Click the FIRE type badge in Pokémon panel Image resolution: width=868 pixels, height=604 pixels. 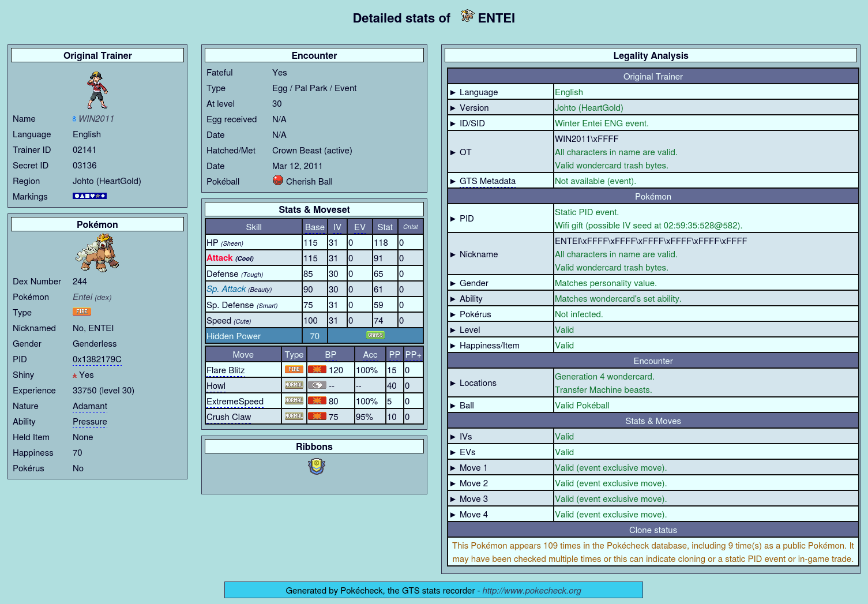[82, 312]
